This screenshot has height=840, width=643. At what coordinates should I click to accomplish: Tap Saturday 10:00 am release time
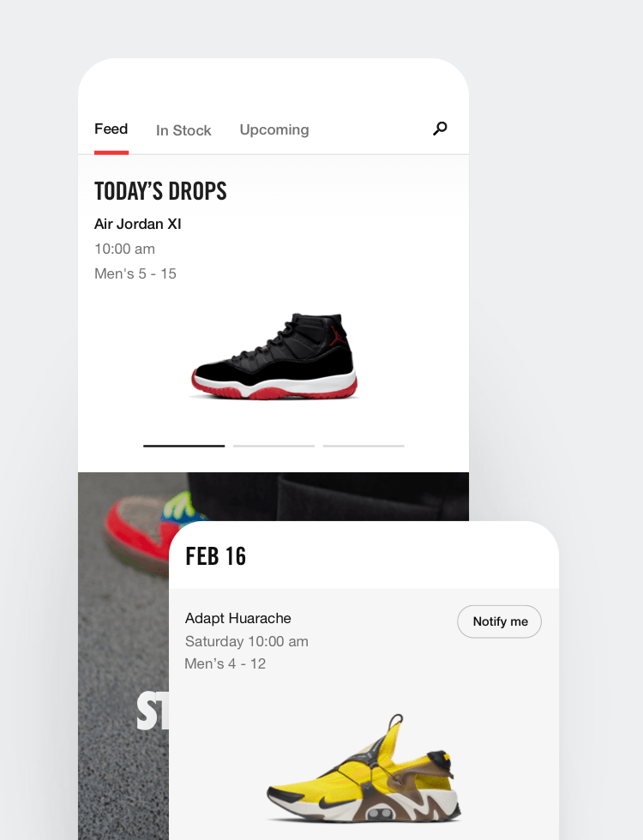click(x=247, y=641)
